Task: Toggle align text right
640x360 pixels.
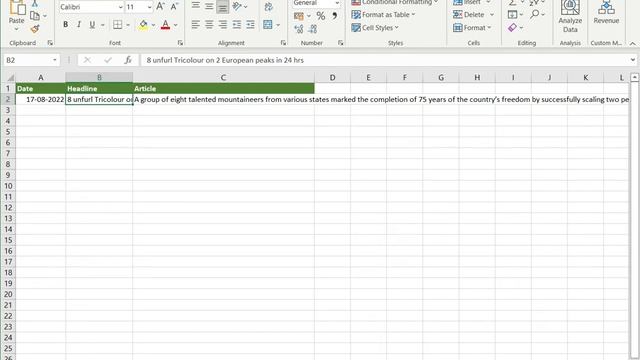Action: click(x=222, y=25)
